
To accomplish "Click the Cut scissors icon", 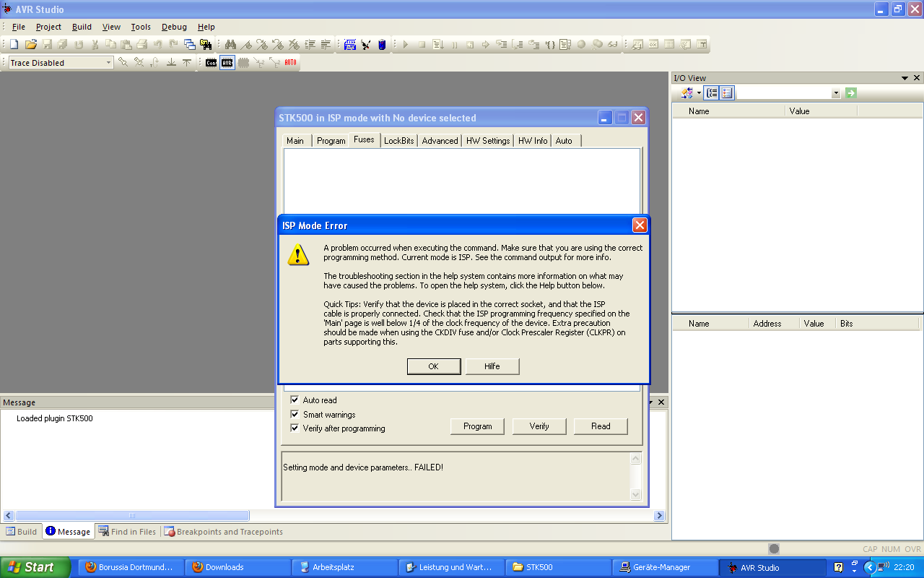I will click(95, 45).
